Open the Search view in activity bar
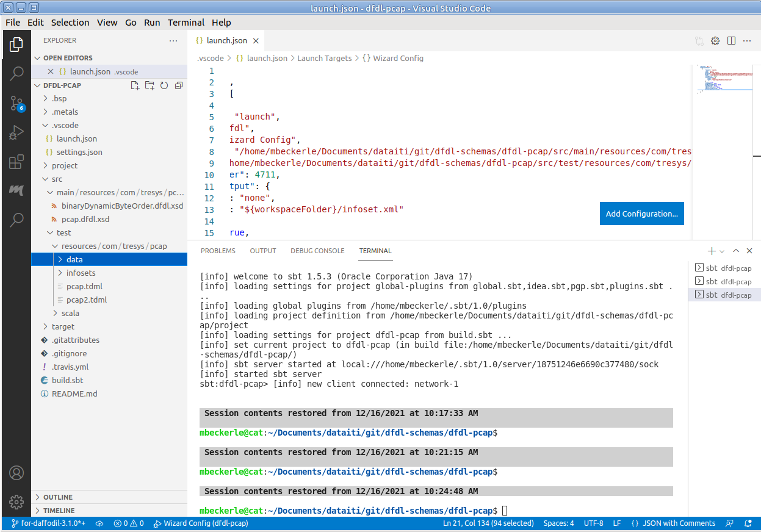This screenshot has width=761, height=532. pos(16,74)
